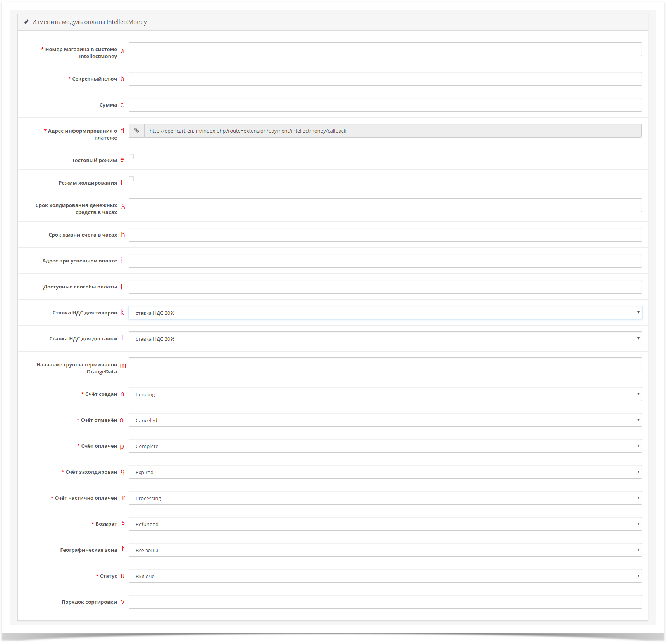Expand the Возврат Refunded dropdown
This screenshot has width=669, height=644.
point(385,524)
